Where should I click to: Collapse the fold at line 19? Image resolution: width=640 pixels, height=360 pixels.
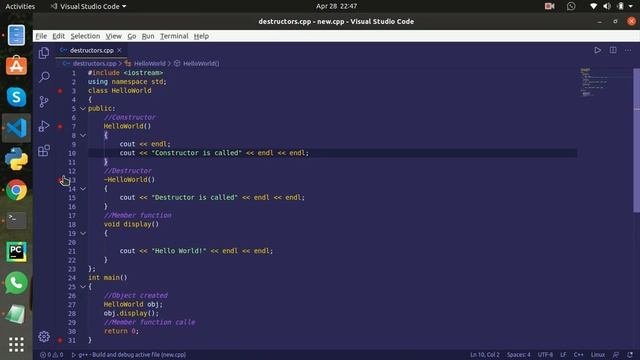[83, 233]
